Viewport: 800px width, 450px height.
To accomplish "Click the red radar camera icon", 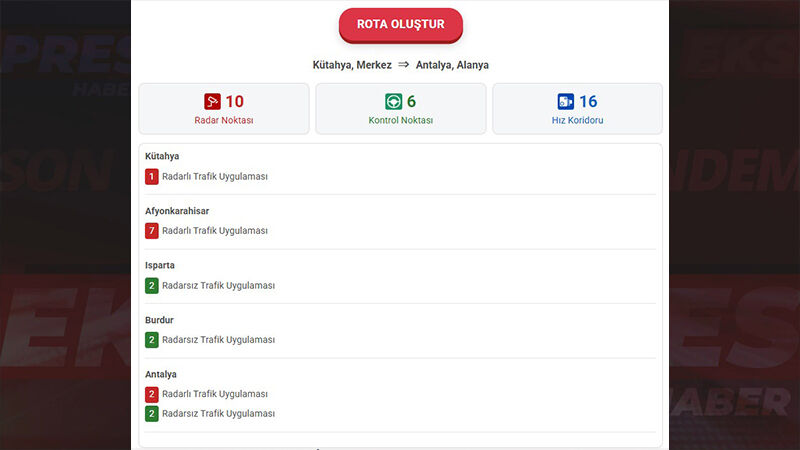I will (212, 102).
